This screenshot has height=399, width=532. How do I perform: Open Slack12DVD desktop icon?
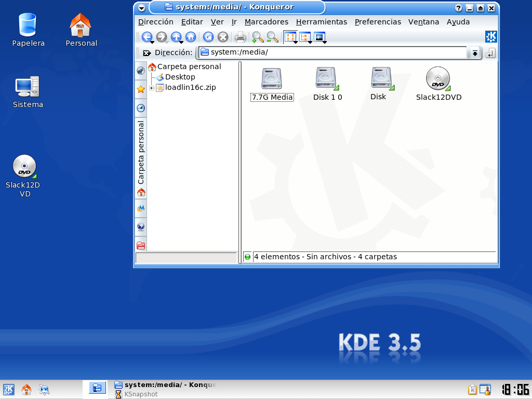click(24, 176)
